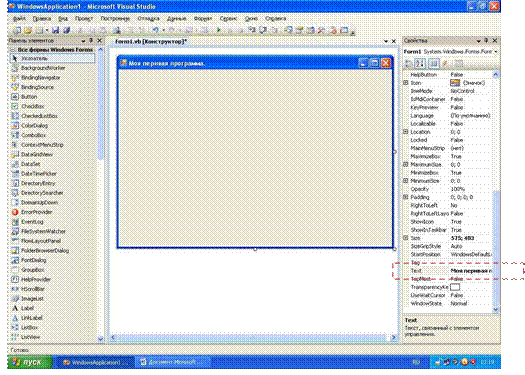
Task: Switch to Form1.vb [Конструктор] tab
Action: [151, 42]
